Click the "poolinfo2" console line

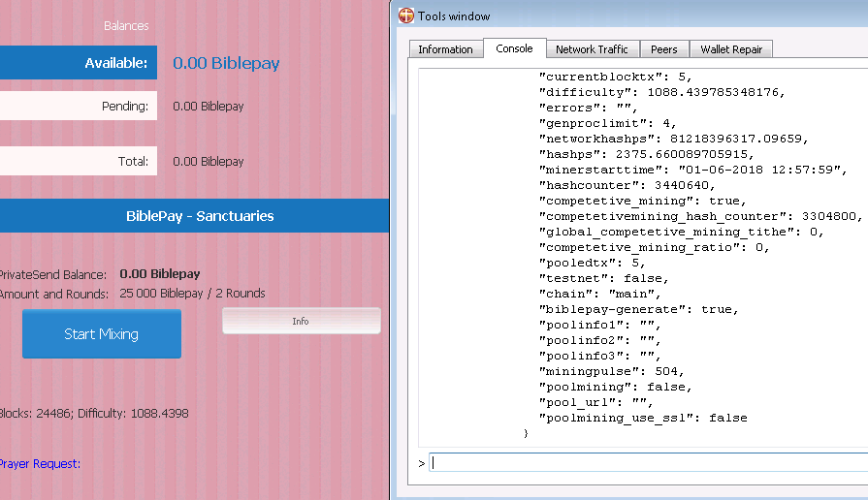click(600, 340)
